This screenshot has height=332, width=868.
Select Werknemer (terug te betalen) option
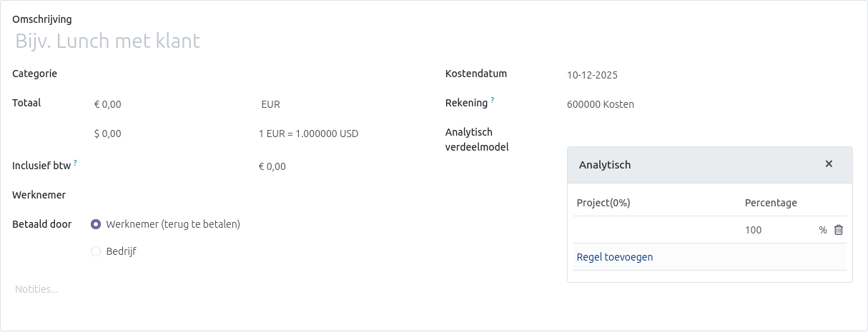click(96, 224)
